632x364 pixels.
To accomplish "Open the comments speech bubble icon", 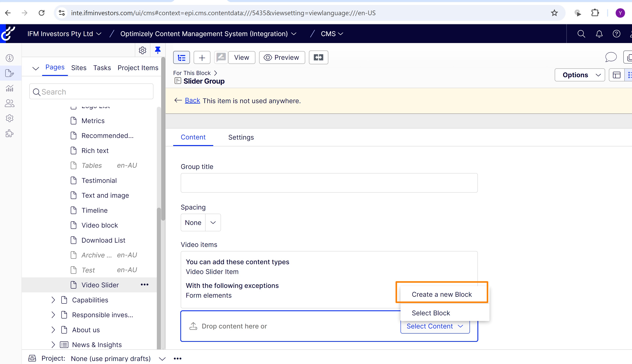I will [611, 57].
